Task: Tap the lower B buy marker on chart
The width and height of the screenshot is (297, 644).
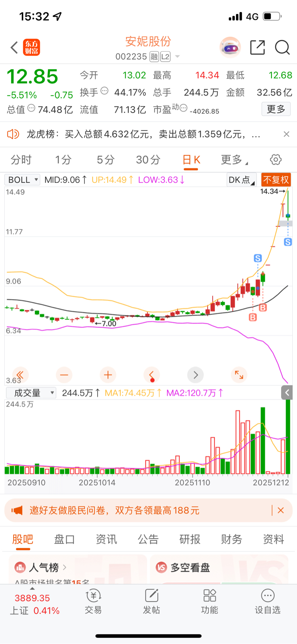Action: (x=253, y=317)
